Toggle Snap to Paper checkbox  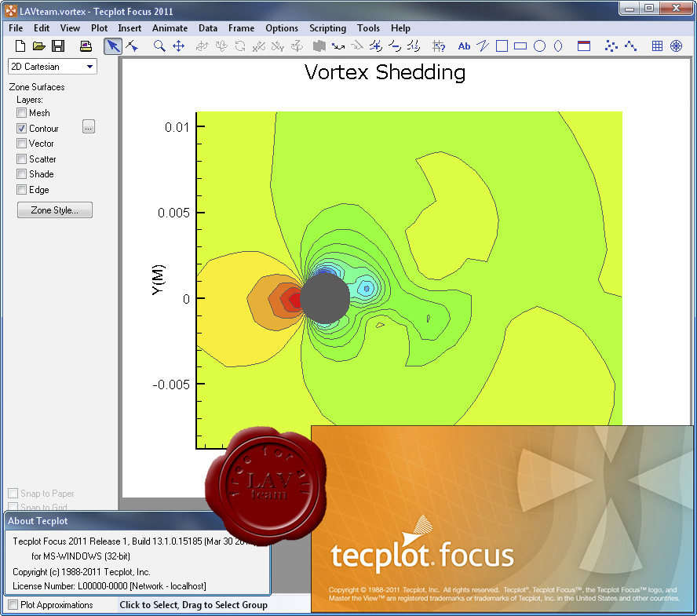pos(13,494)
